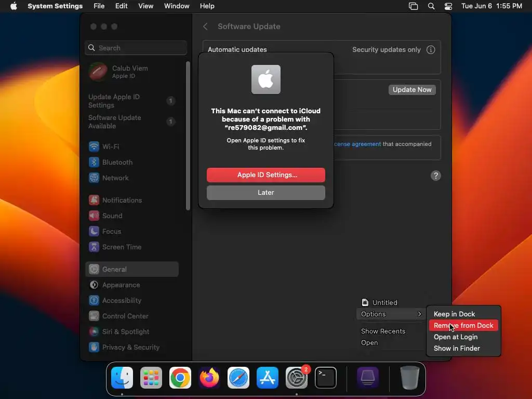This screenshot has width=532, height=399.
Task: Select Bluetooth in the sidebar
Action: (x=131, y=162)
